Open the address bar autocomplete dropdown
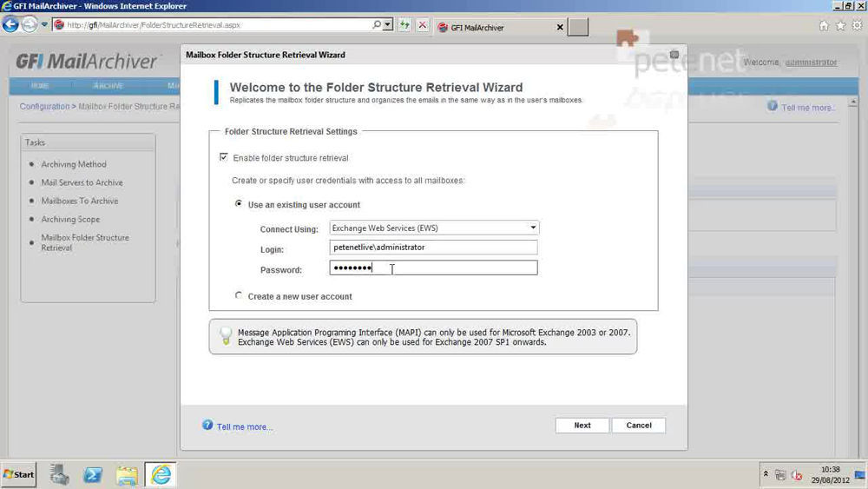This screenshot has width=868, height=489. [x=387, y=25]
